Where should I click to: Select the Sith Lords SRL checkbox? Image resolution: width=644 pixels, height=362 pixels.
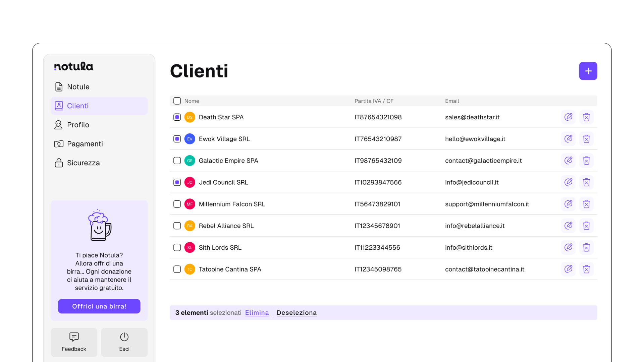pos(177,247)
